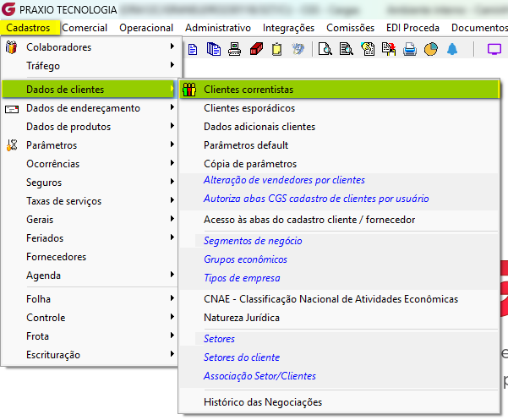Expand the Ocorrências submenu arrow
The height and width of the screenshot is (420, 508).
click(x=172, y=163)
